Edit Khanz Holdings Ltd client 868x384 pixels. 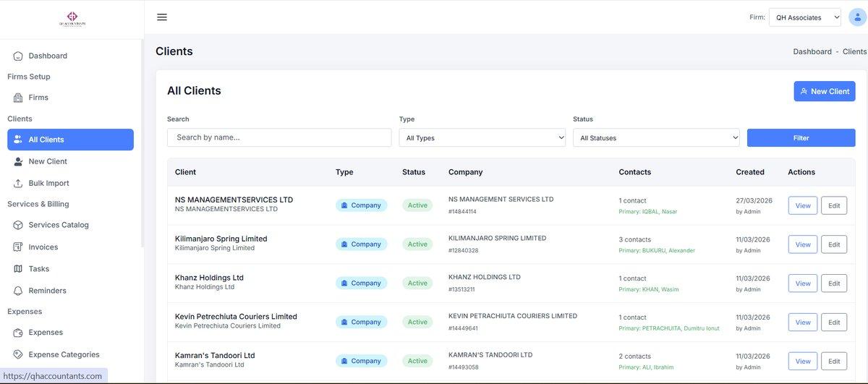tap(834, 283)
